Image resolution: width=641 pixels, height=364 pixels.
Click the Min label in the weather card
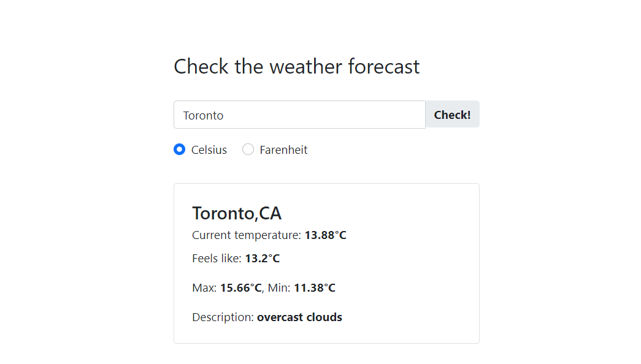pos(279,288)
